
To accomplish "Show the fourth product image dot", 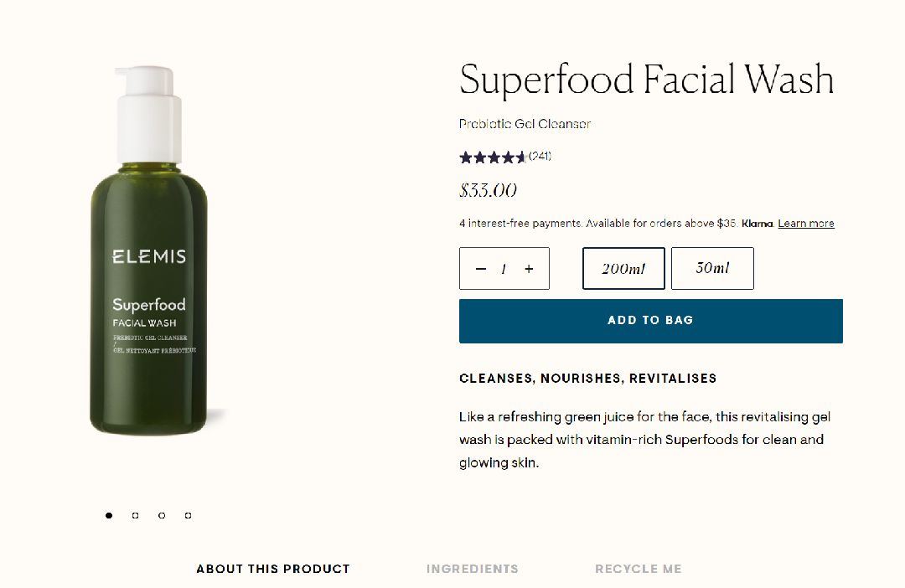I will point(189,516).
